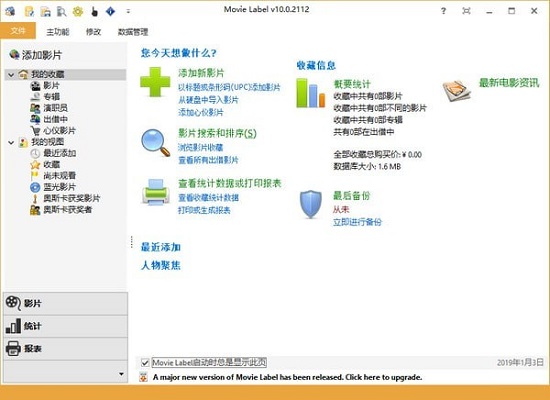Click the yellow gear icon in title toolbar
This screenshot has width=550, height=400.
(x=78, y=12)
